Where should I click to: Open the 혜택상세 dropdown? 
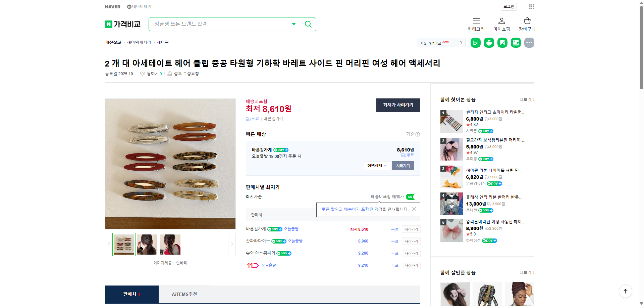[x=376, y=166]
